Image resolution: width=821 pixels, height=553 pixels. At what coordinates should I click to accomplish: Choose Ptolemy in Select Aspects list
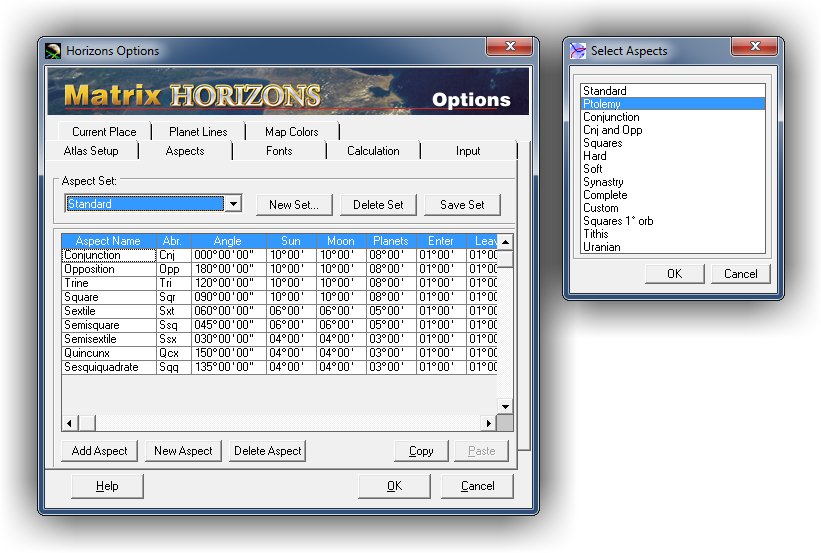(x=673, y=104)
